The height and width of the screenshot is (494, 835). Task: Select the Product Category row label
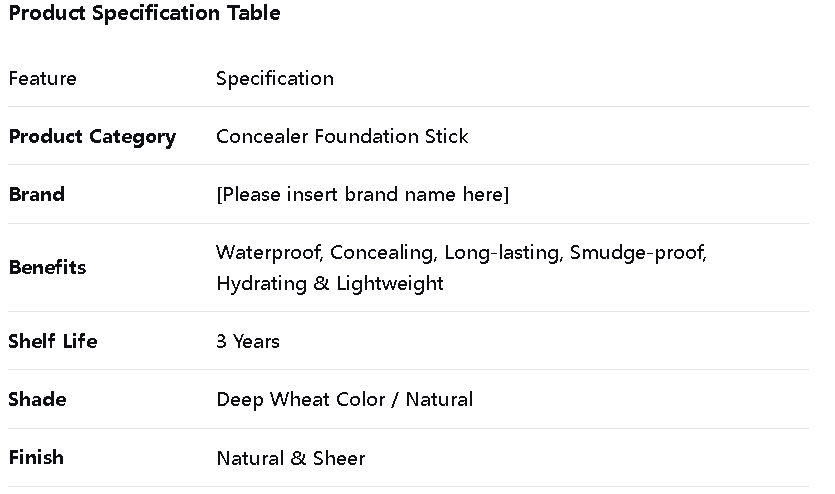point(92,136)
